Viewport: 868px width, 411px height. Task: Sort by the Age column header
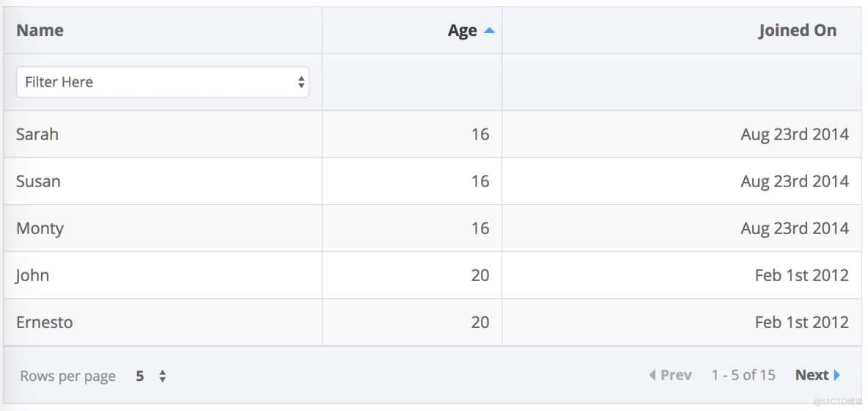pos(462,31)
